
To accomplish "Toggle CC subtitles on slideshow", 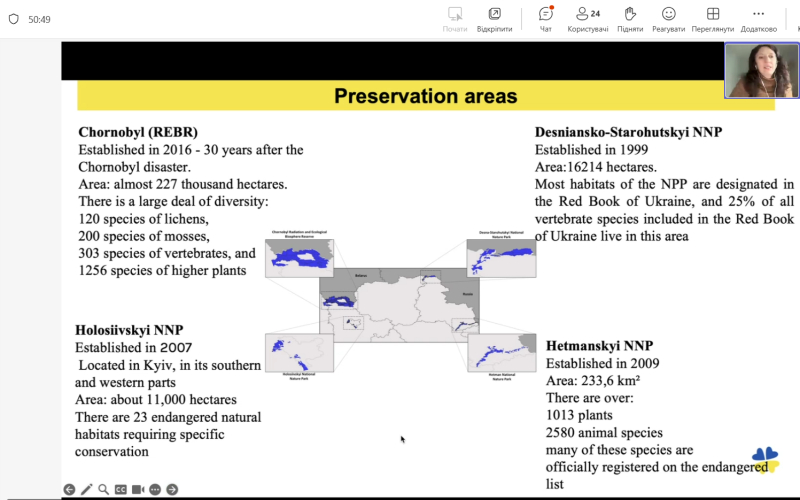I will point(120,489).
